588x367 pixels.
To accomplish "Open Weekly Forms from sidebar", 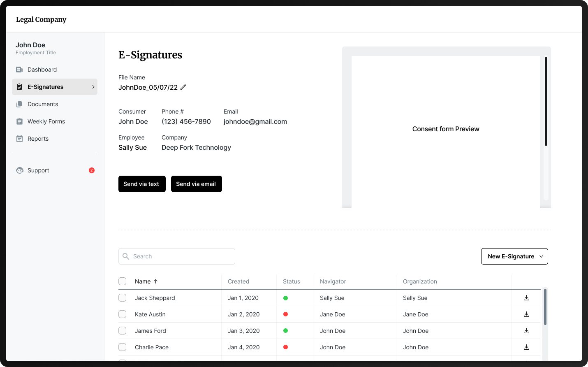I will tap(55, 121).
